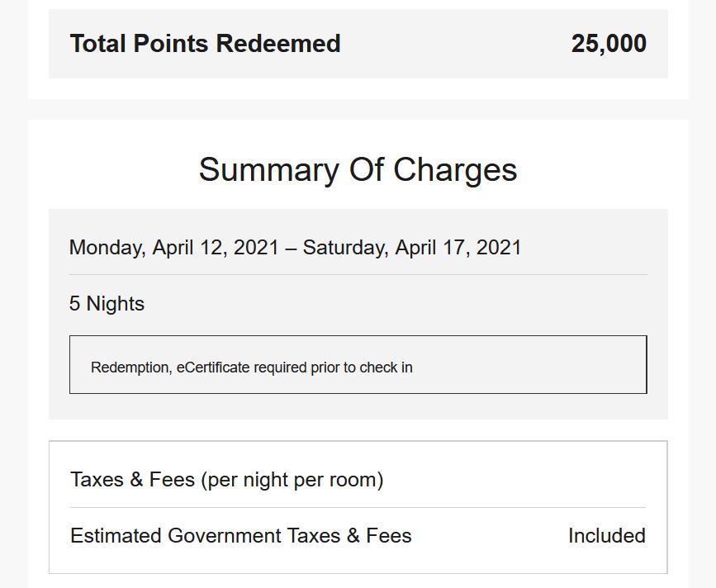The height and width of the screenshot is (588, 716).
Task: Click the word eCertificate in the notice
Action: pyautogui.click(x=213, y=367)
